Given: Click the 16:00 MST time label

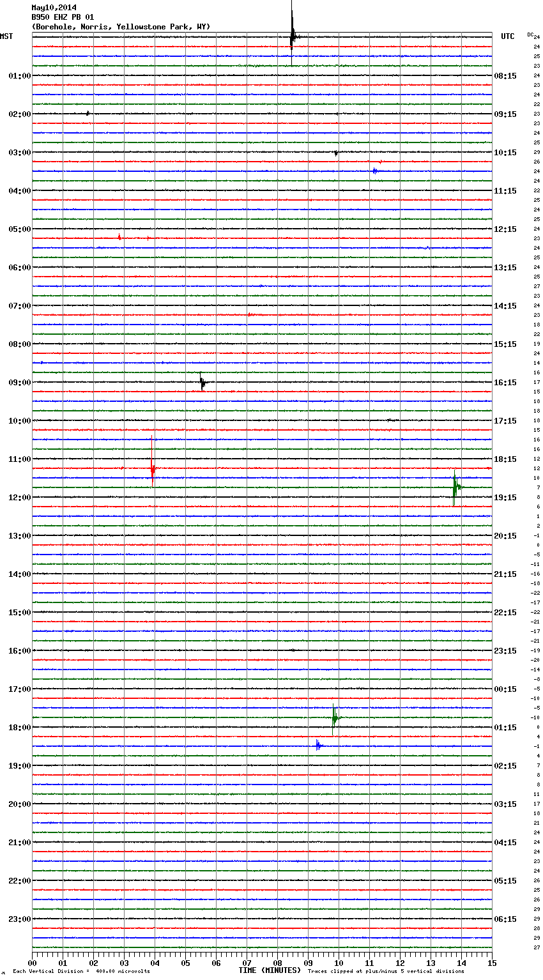Looking at the screenshot, I should point(19,651).
